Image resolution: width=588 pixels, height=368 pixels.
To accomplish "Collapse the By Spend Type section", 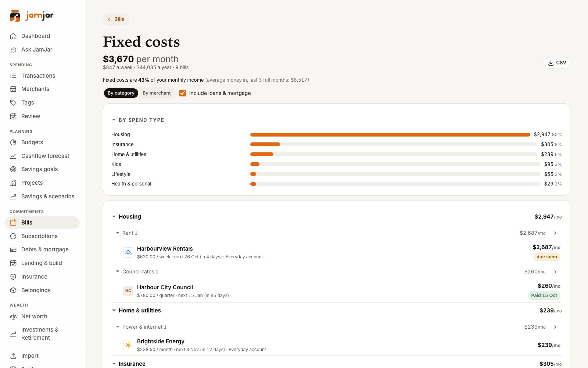I will 114,120.
